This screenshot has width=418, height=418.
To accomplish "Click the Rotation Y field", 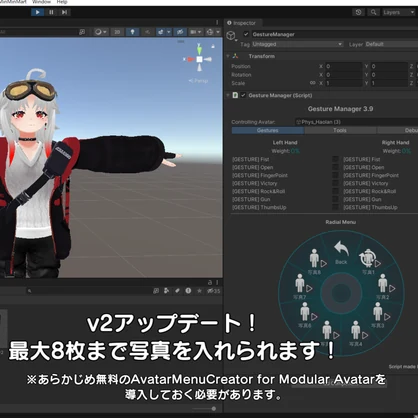I will coord(389,75).
